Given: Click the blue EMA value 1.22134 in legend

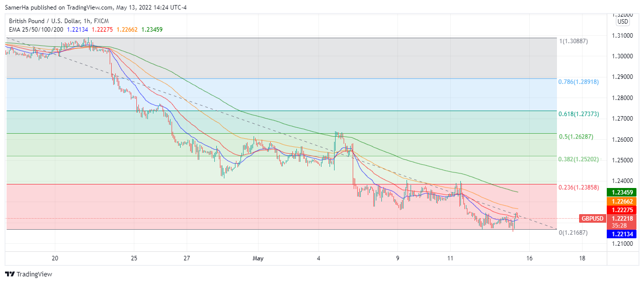Looking at the screenshot, I should (78, 30).
